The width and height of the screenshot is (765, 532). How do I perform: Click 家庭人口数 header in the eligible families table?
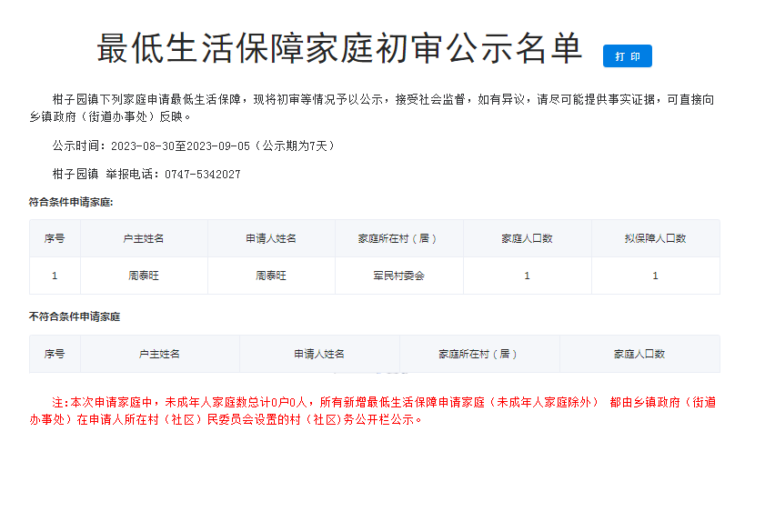click(x=527, y=238)
